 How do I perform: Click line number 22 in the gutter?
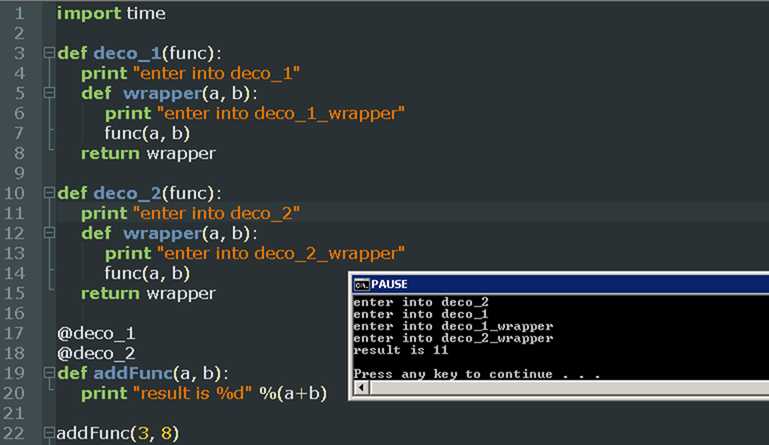[20, 433]
